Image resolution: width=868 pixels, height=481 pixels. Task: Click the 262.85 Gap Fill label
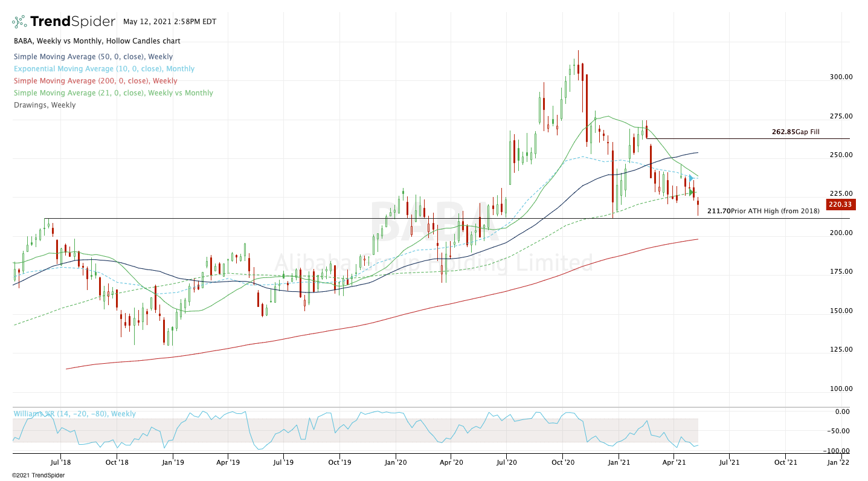pos(796,132)
